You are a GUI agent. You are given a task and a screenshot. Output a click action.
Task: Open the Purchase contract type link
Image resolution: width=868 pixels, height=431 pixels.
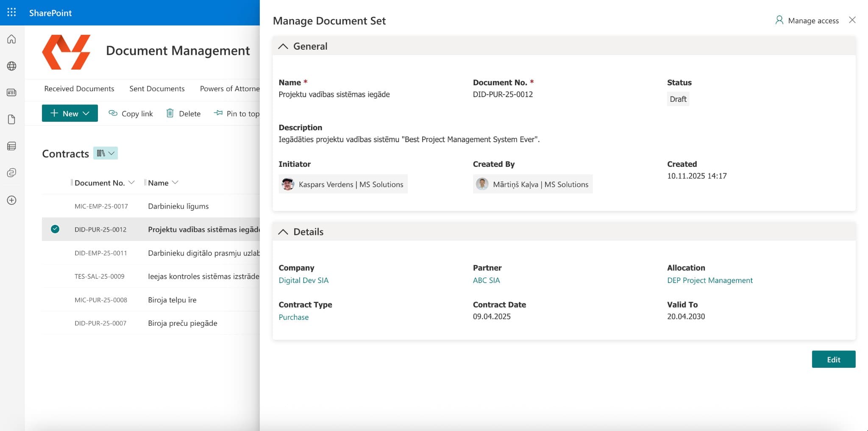pos(294,317)
